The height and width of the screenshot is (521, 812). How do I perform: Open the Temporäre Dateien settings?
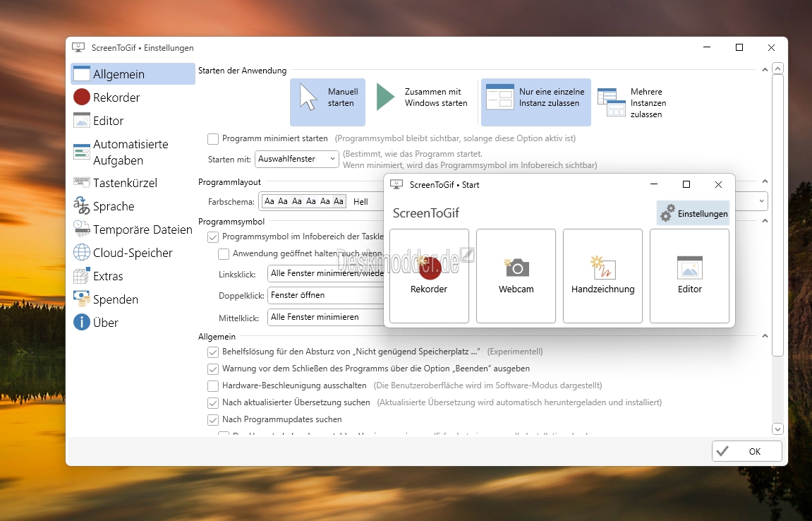133,229
